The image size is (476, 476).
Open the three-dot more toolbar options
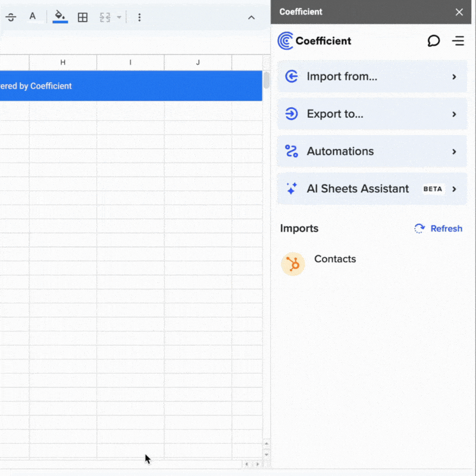(139, 17)
